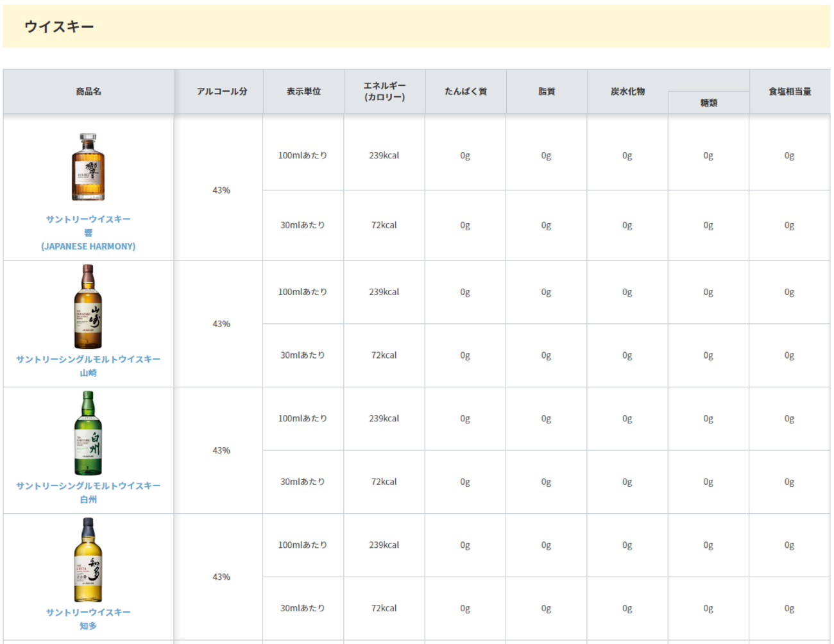Click 知多 30ml 食塩相当量 value 0g
Screen dimensions: 834x644
[789, 609]
